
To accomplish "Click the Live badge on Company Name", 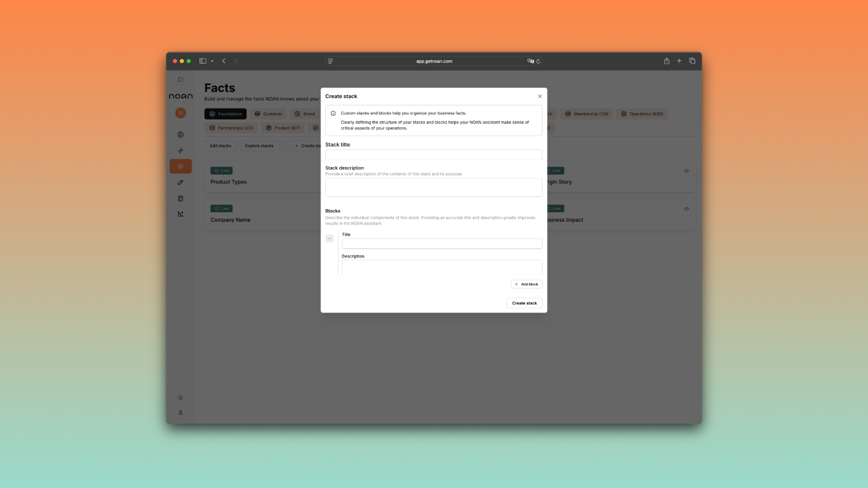I will [x=222, y=208].
